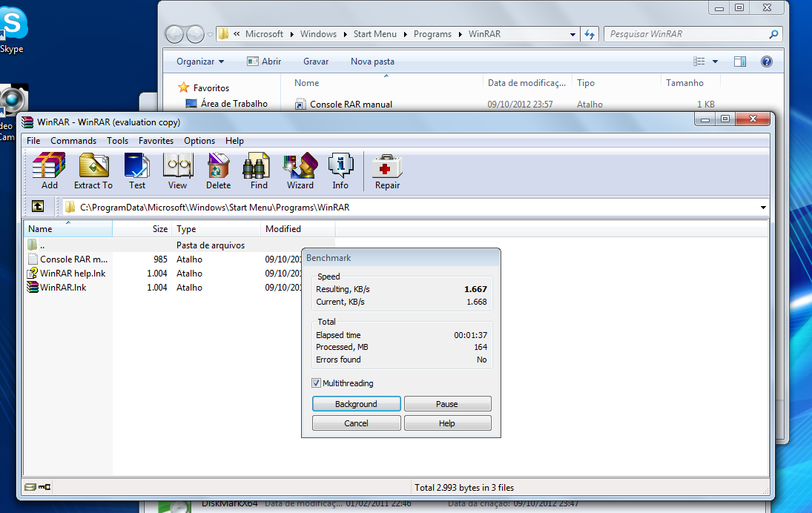Image resolution: width=812 pixels, height=513 pixels.
Task: Pause the benchmark
Action: (447, 404)
